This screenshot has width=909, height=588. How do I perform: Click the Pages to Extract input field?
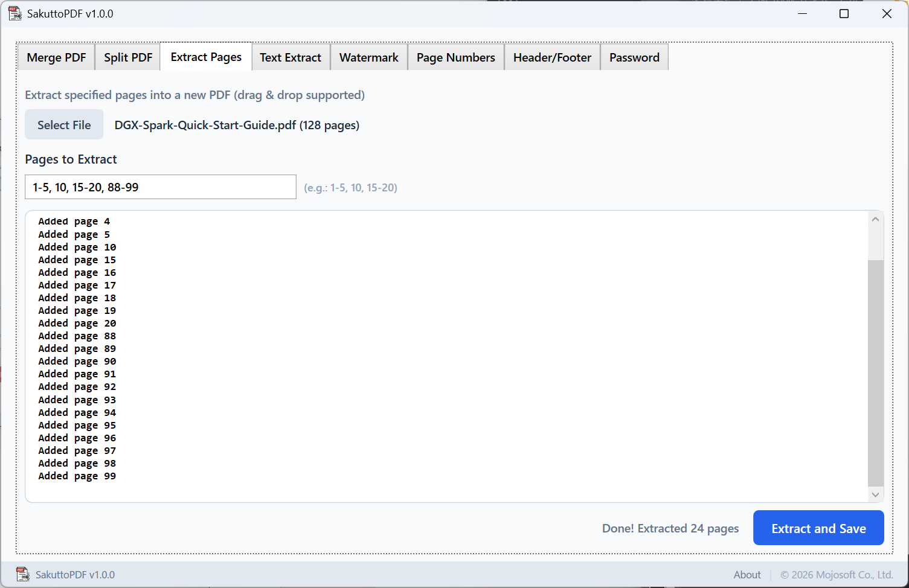(160, 187)
